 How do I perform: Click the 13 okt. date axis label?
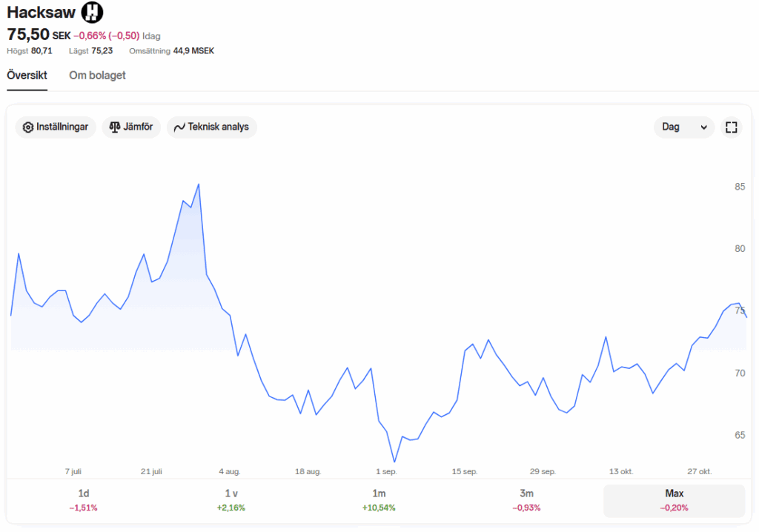pyautogui.click(x=621, y=471)
